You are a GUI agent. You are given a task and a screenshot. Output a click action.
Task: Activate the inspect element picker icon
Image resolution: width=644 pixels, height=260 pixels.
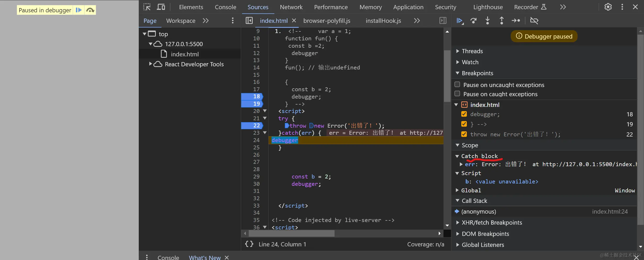147,7
